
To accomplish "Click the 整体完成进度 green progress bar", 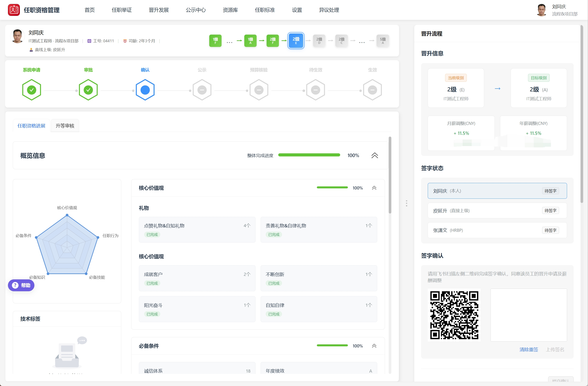I will [x=309, y=155].
